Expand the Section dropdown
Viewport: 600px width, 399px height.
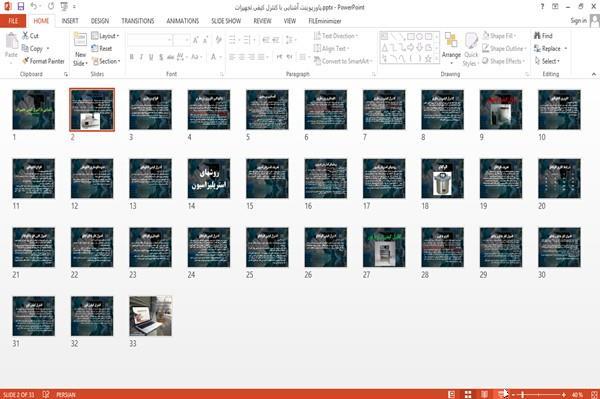[x=106, y=61]
